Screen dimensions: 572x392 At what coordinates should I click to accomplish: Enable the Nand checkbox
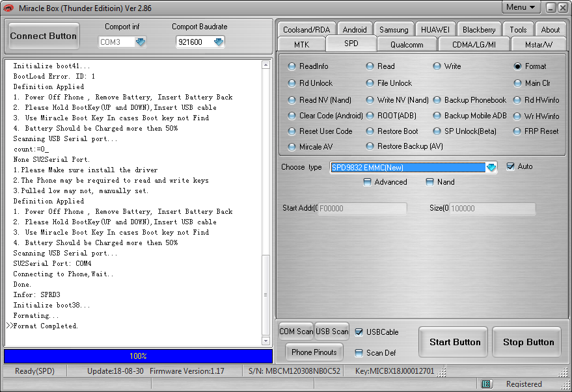coord(429,182)
